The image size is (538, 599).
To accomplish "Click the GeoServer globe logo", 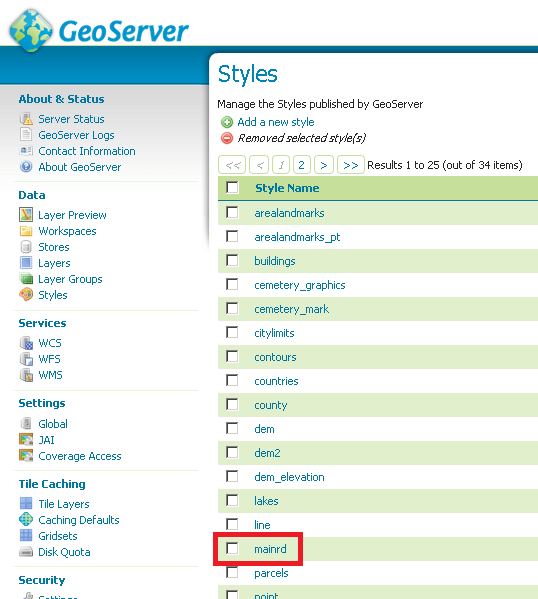I will (x=31, y=31).
